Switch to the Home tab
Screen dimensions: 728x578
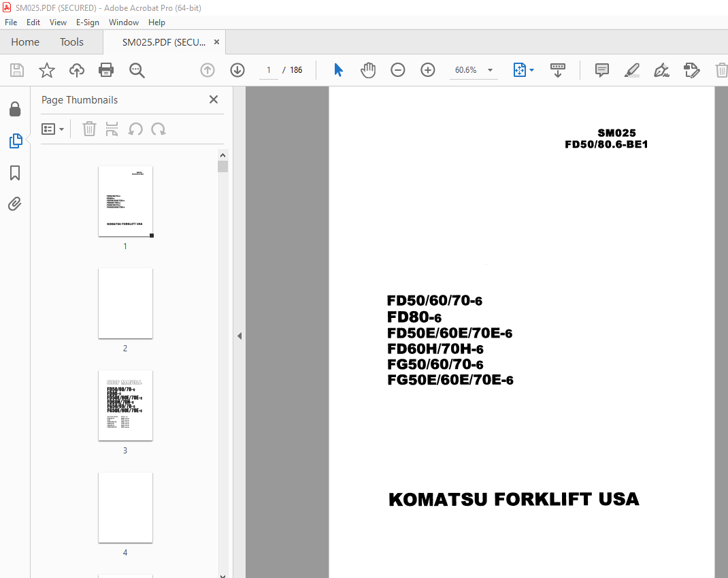(x=25, y=42)
